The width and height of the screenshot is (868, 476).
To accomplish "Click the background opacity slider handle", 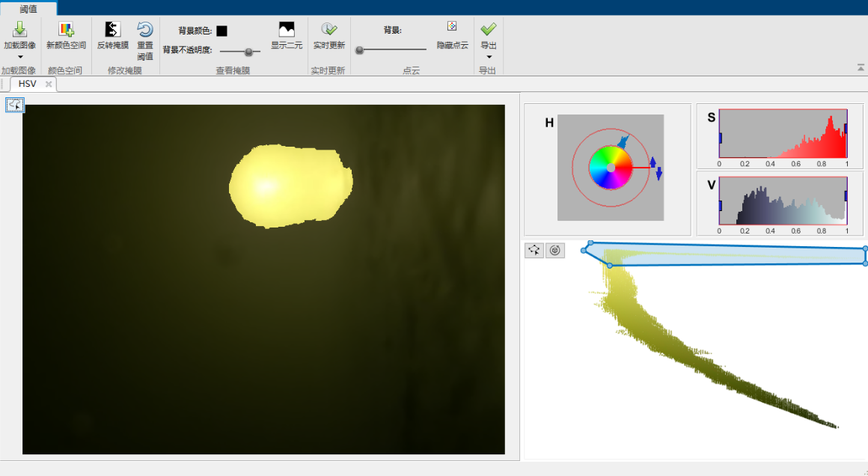I will pyautogui.click(x=248, y=51).
